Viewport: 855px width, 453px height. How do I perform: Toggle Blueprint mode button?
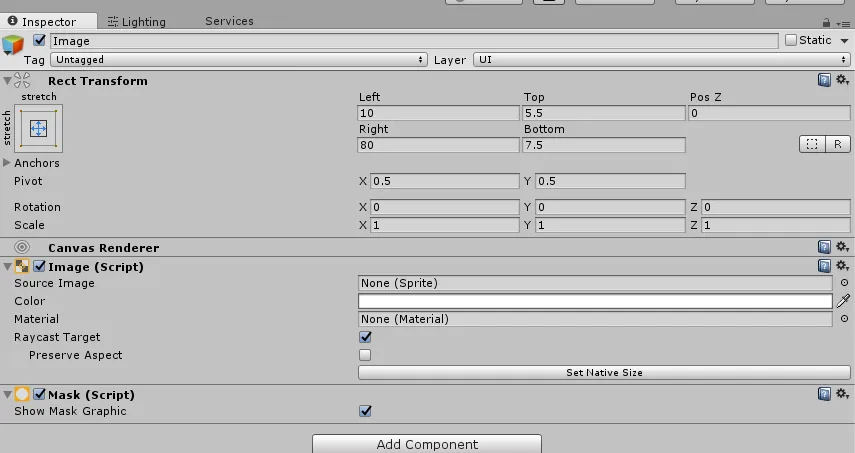[812, 144]
